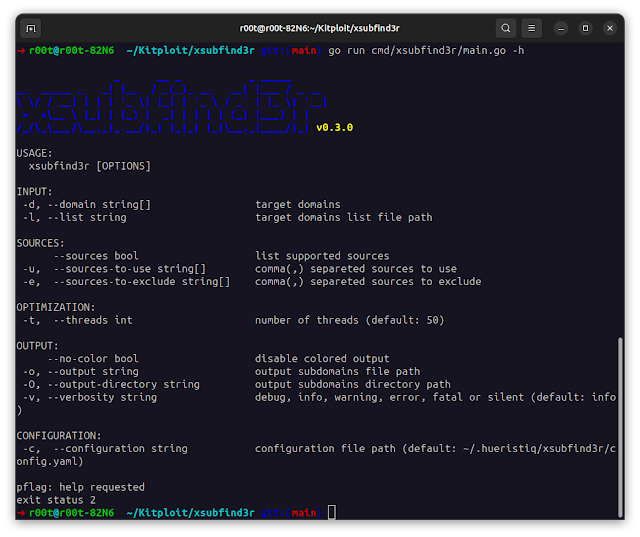The image size is (640, 537).
Task: Click '-d, --domain string[]' option
Action: pos(87,204)
